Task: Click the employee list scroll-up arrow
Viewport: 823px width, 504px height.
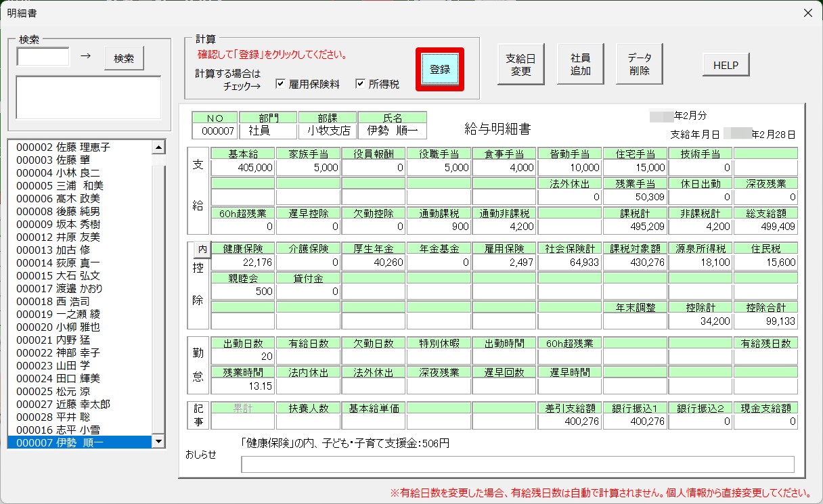Action: coord(159,147)
